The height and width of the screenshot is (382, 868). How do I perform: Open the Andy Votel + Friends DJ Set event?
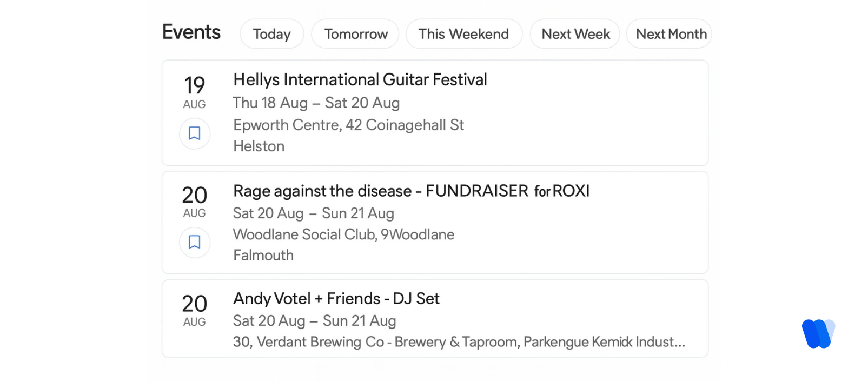tap(336, 299)
